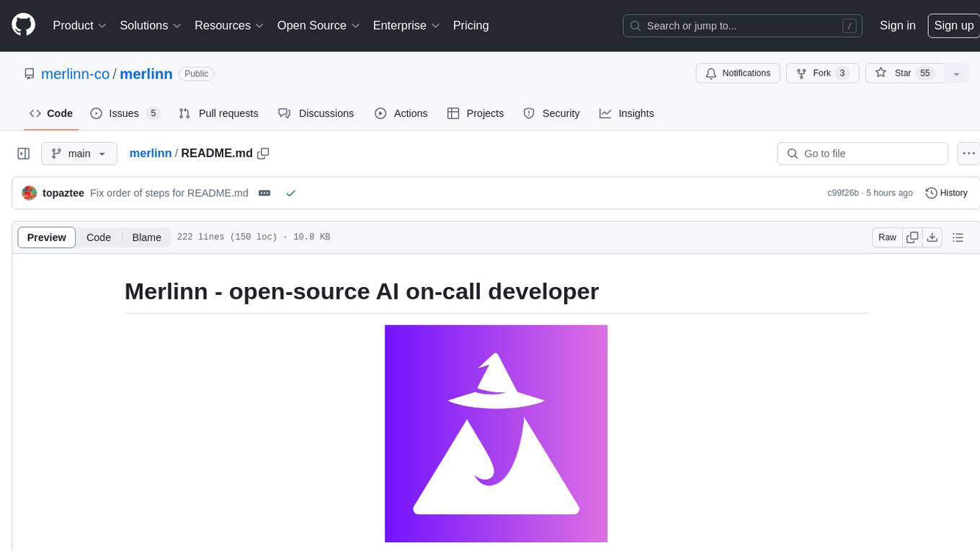Open the more file actions menu
Viewport: 980px width, 551px height.
pyautogui.click(x=969, y=154)
